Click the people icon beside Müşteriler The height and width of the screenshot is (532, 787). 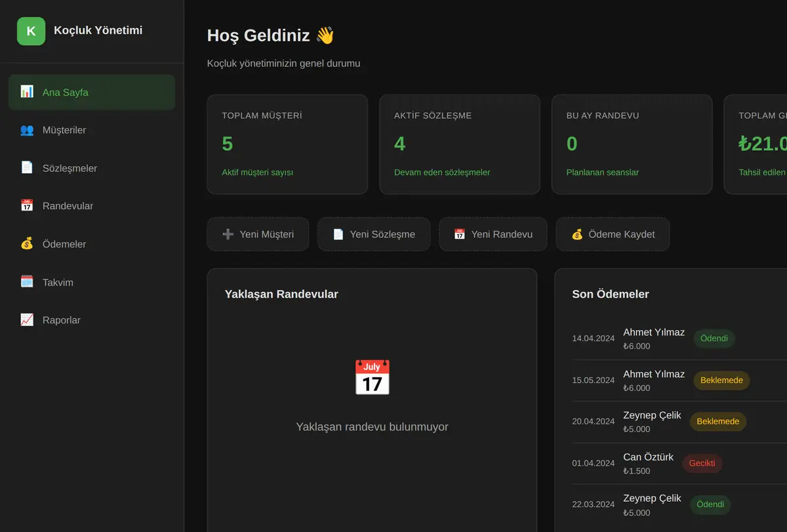[27, 130]
